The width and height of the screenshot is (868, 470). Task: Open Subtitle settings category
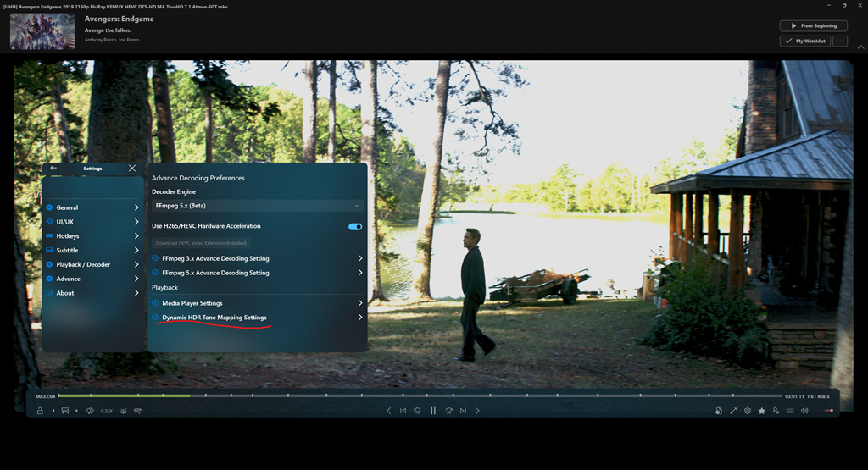[x=93, y=251]
